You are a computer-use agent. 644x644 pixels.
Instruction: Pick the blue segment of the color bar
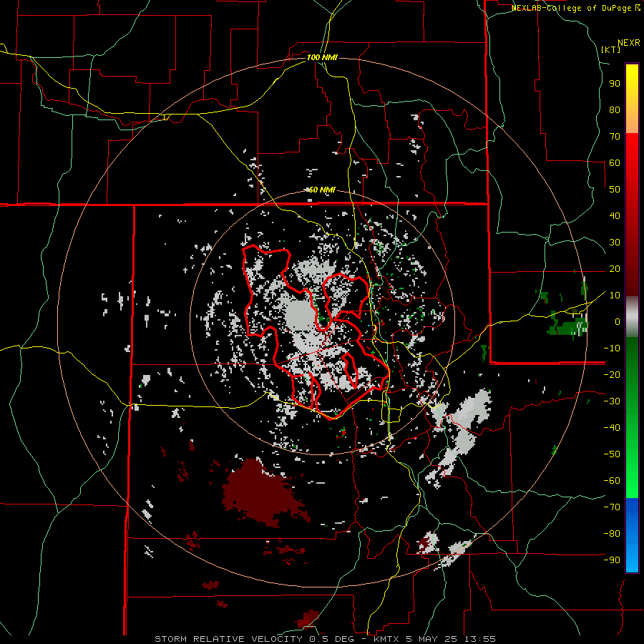click(632, 535)
